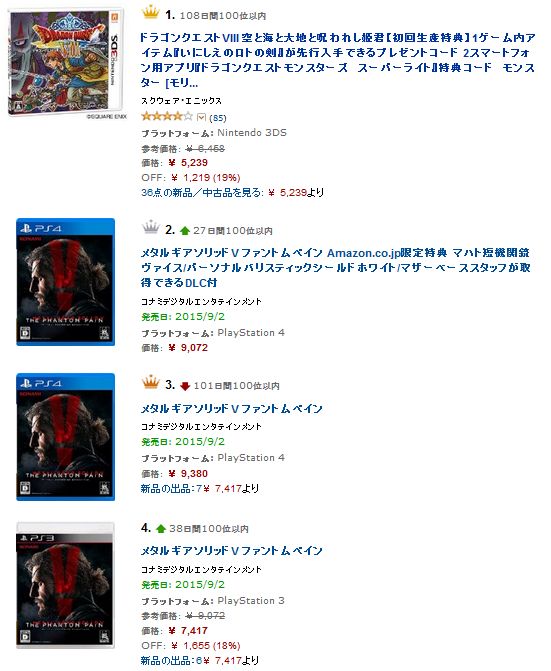The width and height of the screenshot is (551, 671).
Task: Open rank 3 Metal Gear Solid V title link
Action: tap(231, 409)
